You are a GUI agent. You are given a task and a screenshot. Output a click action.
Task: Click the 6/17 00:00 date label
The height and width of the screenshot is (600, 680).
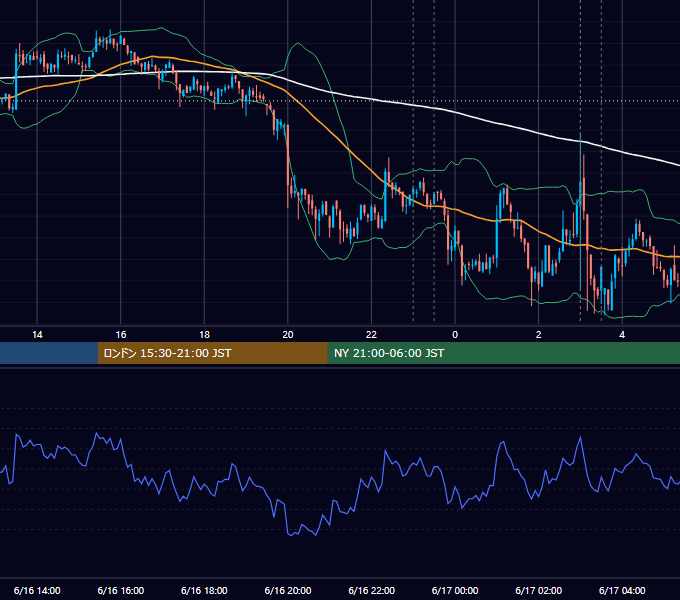click(x=455, y=590)
